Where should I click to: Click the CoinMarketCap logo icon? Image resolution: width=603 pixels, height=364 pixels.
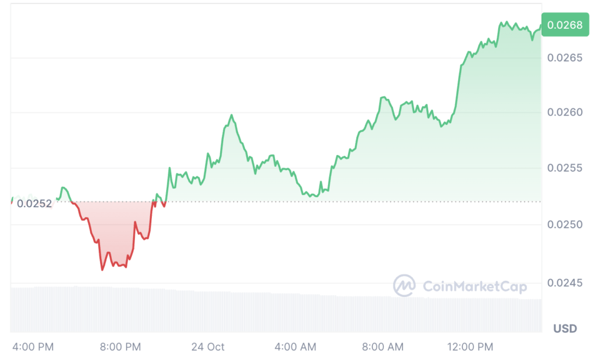coord(405,286)
